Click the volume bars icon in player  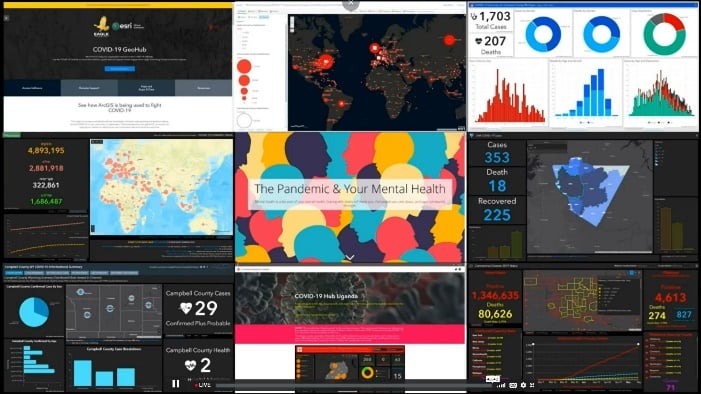pos(502,385)
